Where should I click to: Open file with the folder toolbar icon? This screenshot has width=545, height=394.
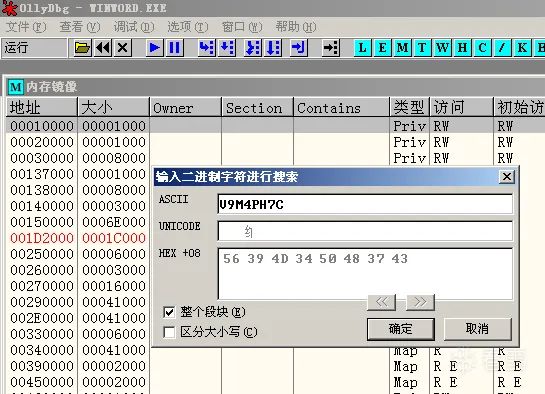pyautogui.click(x=82, y=48)
